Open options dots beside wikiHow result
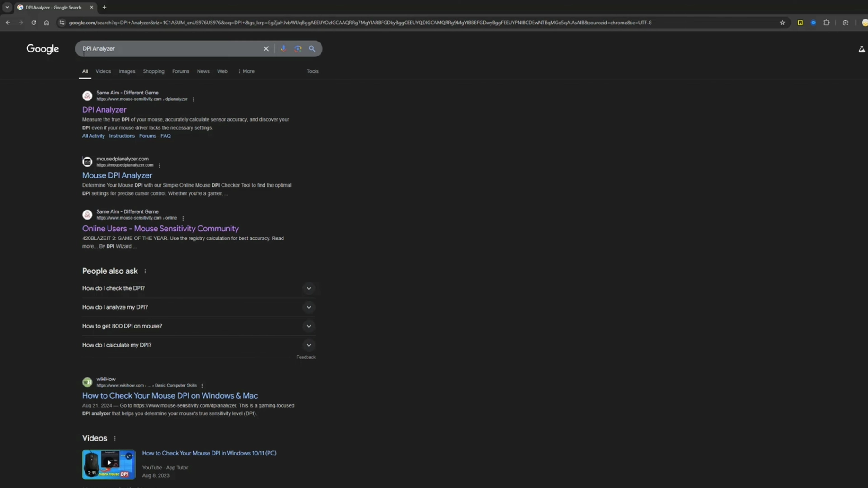 pyautogui.click(x=202, y=386)
